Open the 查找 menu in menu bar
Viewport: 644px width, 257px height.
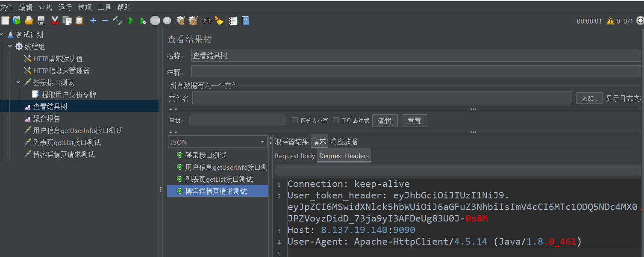click(45, 7)
